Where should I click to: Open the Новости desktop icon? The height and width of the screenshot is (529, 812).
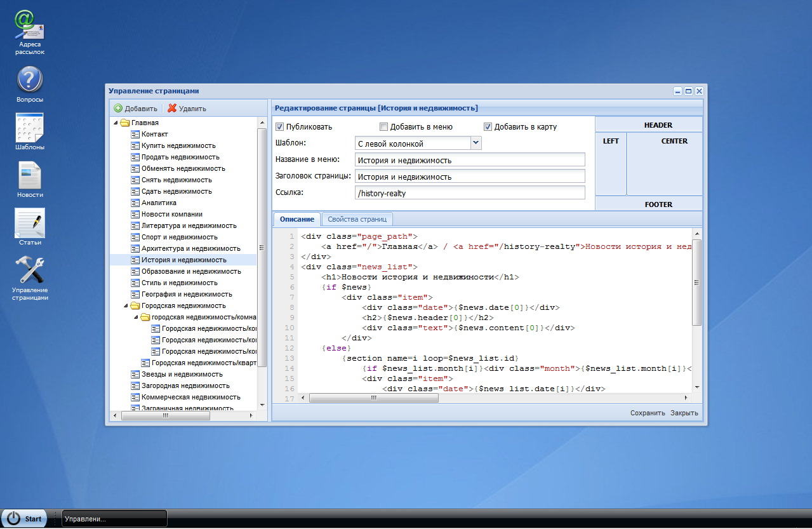pos(29,175)
